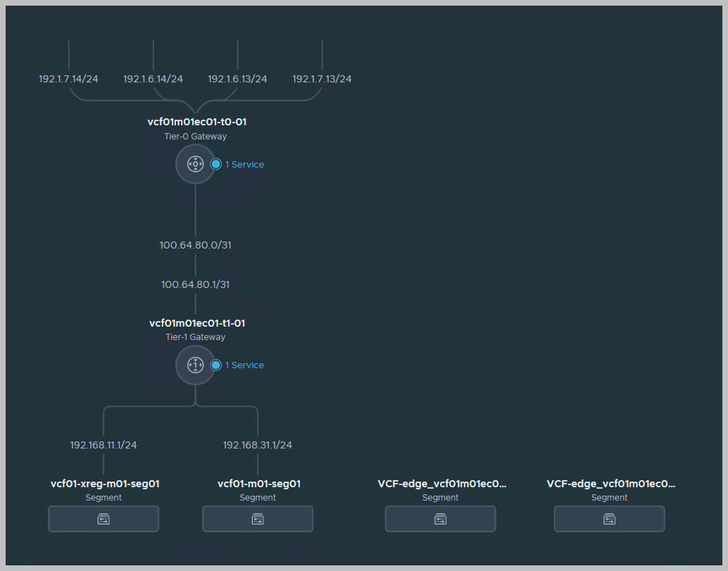Click the 192.1.7.14/24 uplink address
The width and height of the screenshot is (728, 571).
[x=68, y=79]
